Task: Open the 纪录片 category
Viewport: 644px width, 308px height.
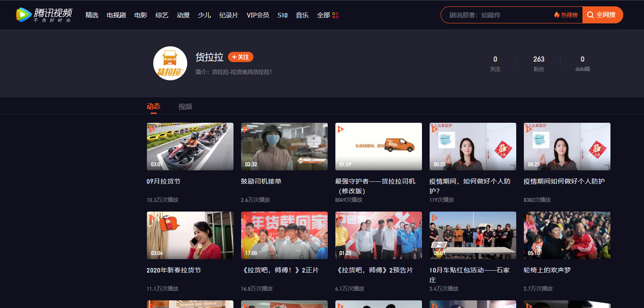Action: [228, 14]
